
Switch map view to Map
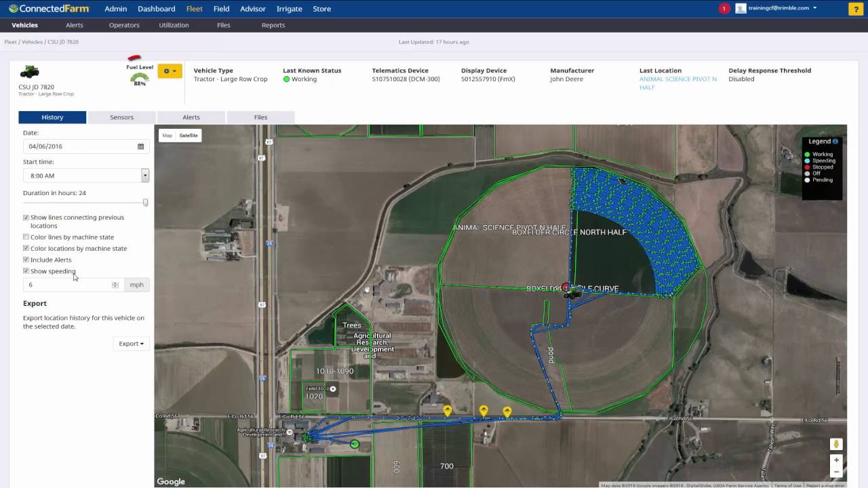(x=167, y=136)
